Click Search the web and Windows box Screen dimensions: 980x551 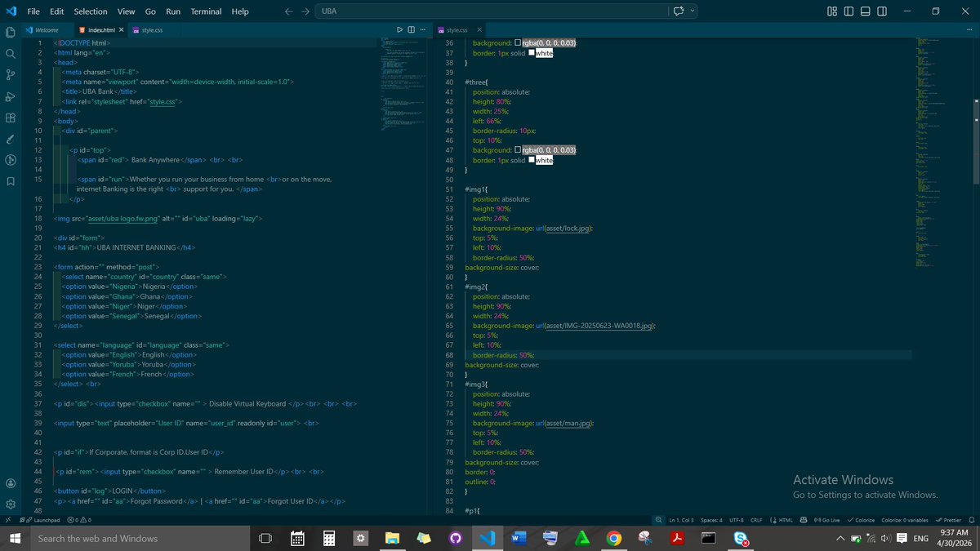click(x=140, y=539)
